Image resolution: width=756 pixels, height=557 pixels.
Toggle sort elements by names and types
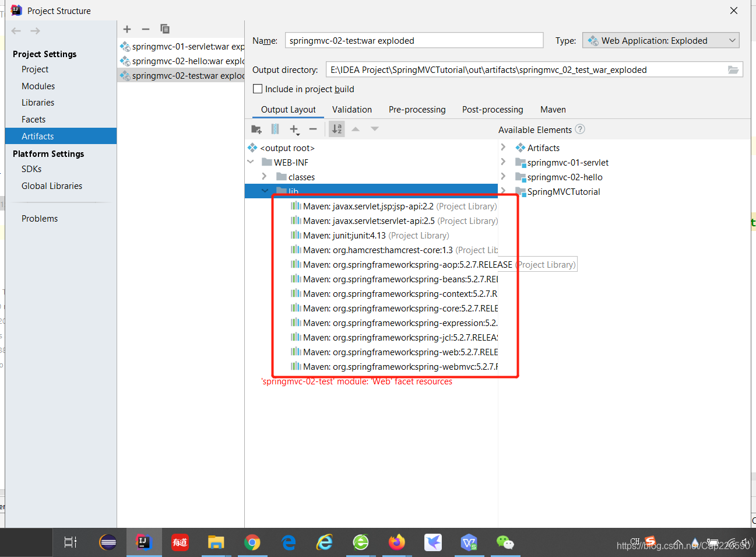337,129
